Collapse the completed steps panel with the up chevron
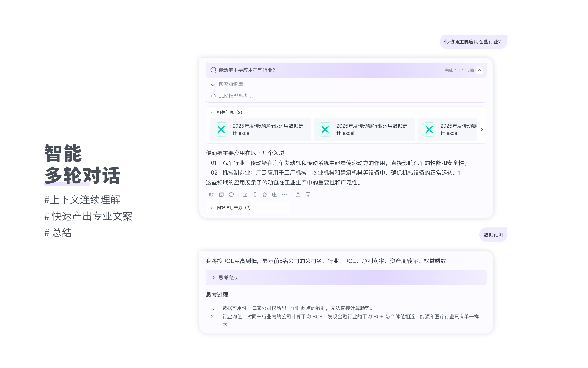This screenshot has width=588, height=368. pos(479,70)
